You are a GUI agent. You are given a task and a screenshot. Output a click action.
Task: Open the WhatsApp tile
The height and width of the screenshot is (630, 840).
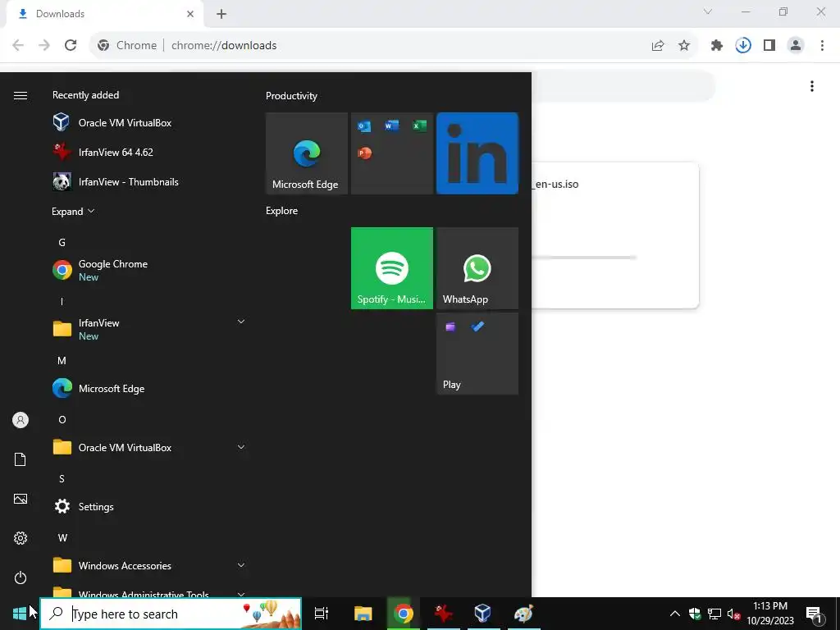(477, 268)
